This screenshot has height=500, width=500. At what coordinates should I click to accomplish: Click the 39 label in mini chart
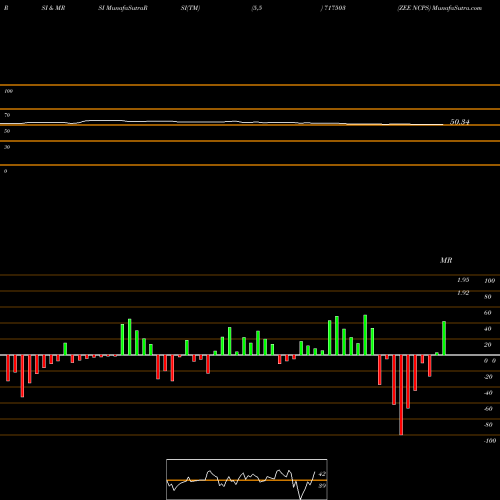click(x=322, y=486)
